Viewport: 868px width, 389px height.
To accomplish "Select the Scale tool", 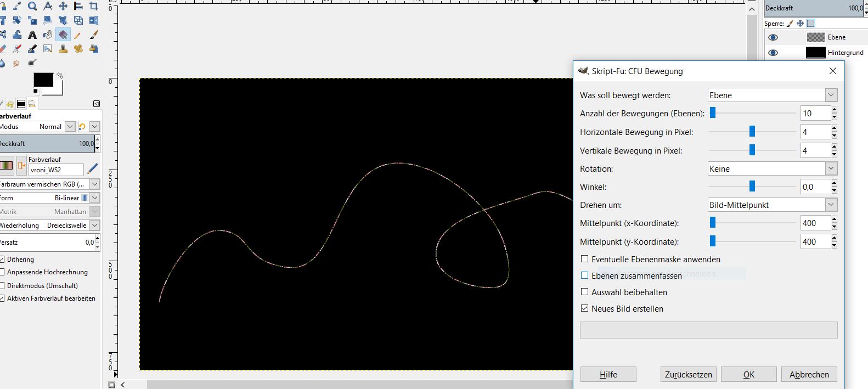I will [x=32, y=20].
